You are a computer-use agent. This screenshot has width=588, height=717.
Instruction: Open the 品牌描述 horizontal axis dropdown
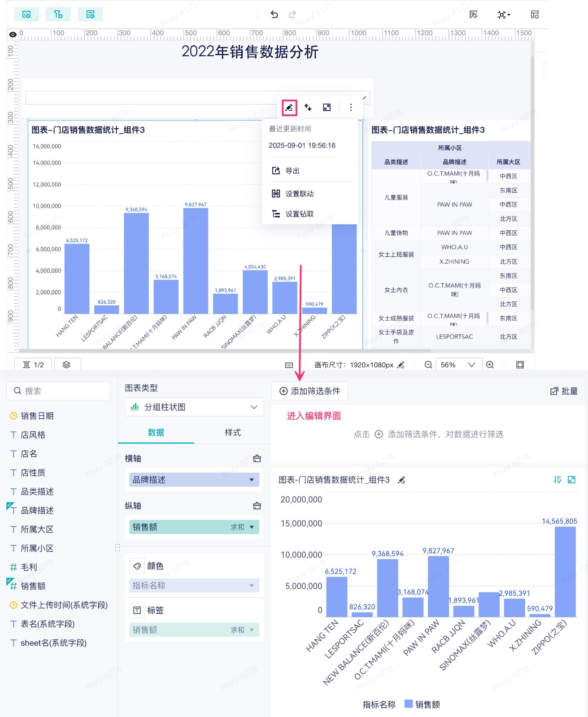pyautogui.click(x=194, y=480)
